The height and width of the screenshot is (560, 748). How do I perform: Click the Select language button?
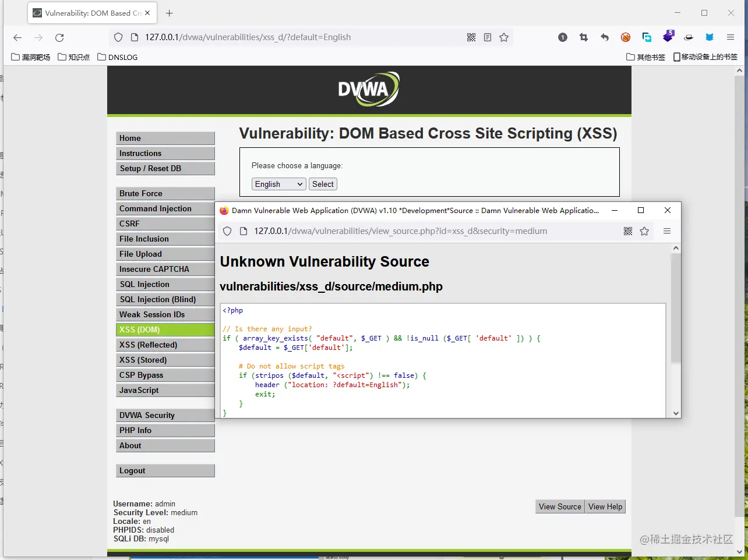point(323,184)
